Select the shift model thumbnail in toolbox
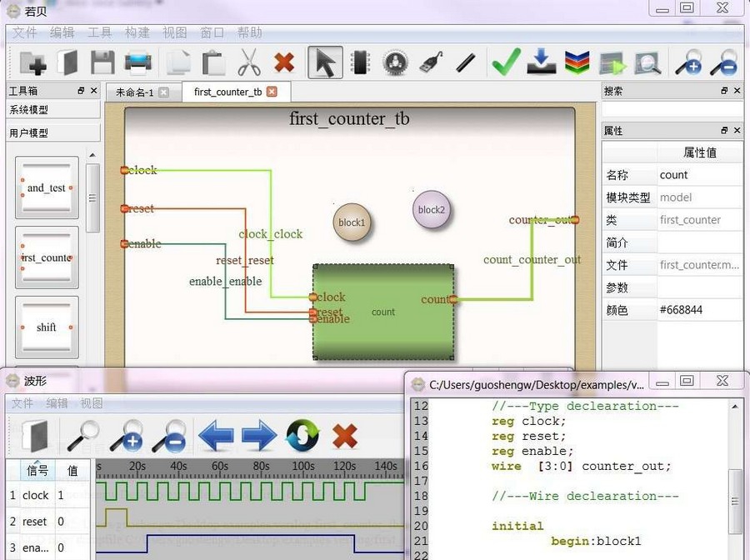Viewport: 750px width, 560px height. coord(47,327)
